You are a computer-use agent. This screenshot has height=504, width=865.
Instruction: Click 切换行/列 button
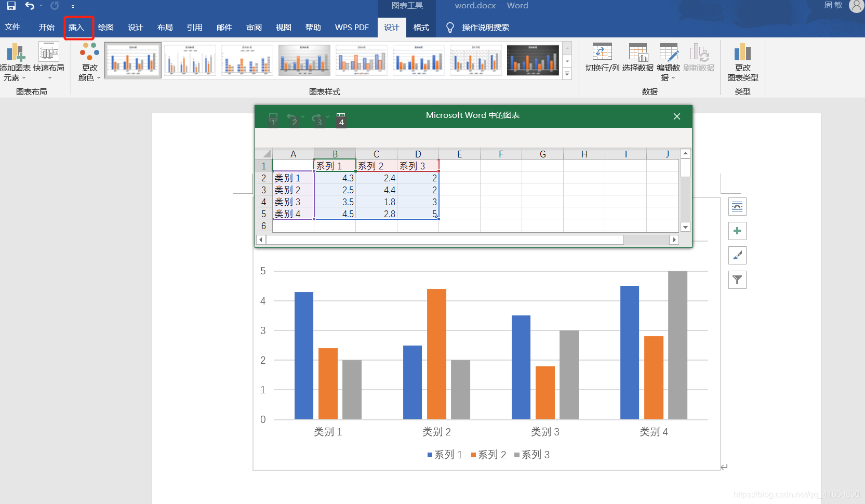click(602, 58)
